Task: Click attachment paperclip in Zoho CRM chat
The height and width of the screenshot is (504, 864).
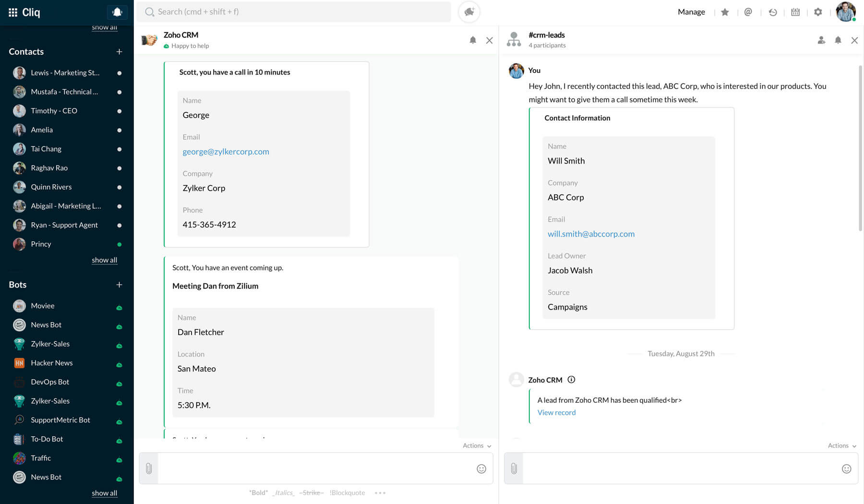Action: coord(149,468)
